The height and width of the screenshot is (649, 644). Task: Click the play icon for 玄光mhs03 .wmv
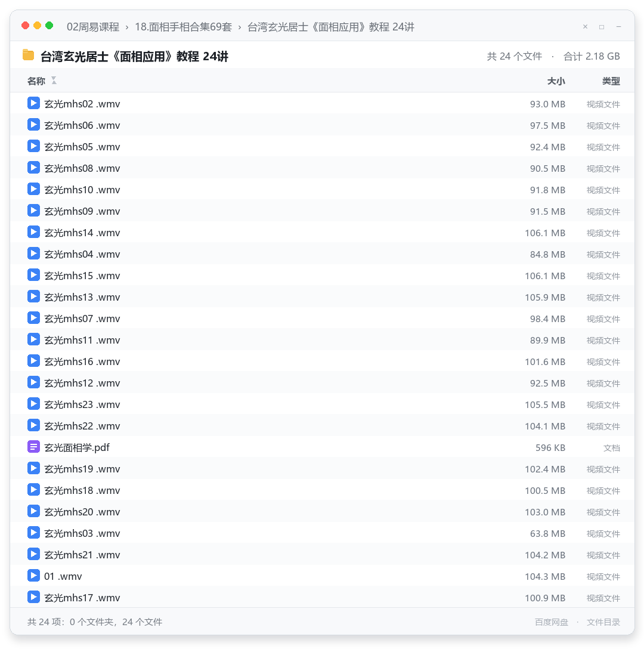pyautogui.click(x=33, y=533)
